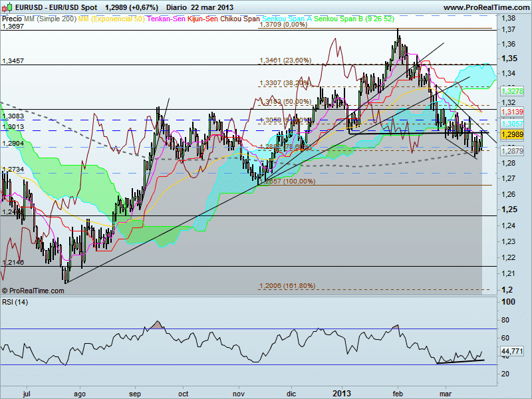Click the grey 1,2879 moving average tag

(x=512, y=151)
